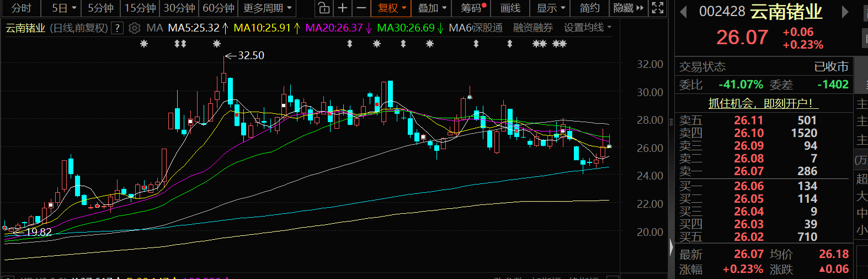Image resolution: width=868 pixels, height=279 pixels.
Task: Switch to the 分时 intraday tab
Action: coord(22,8)
